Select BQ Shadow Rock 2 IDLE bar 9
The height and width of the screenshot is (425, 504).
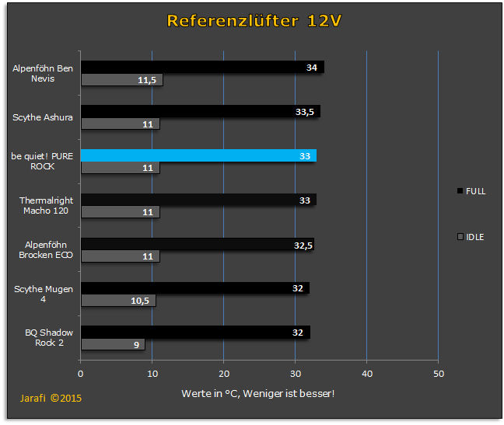coord(113,345)
